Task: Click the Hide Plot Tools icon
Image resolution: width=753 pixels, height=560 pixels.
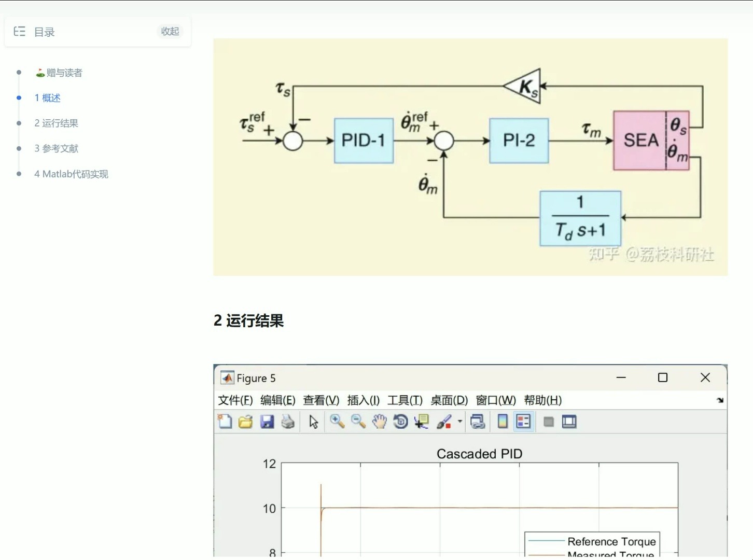Action: coord(549,422)
